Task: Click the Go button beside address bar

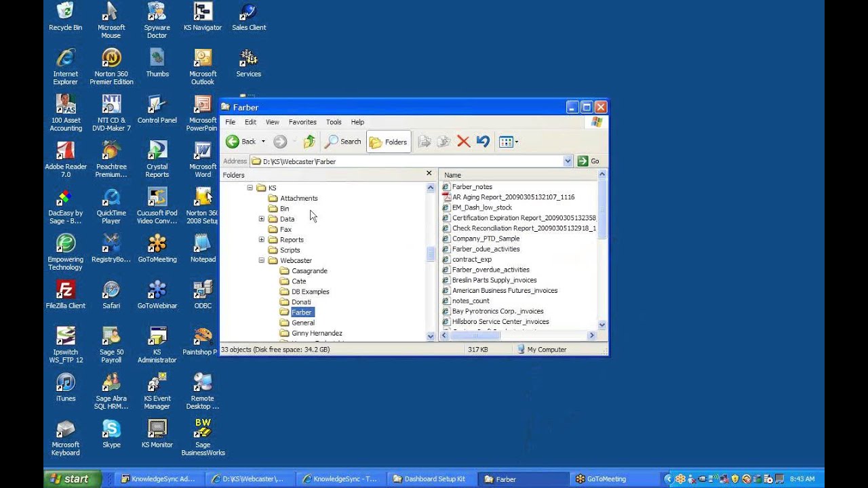Action: [x=589, y=161]
